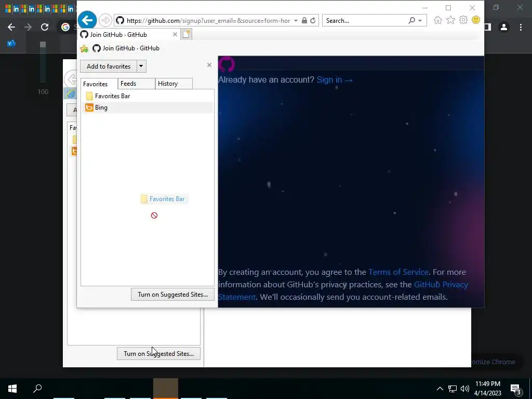This screenshot has height=399, width=532.
Task: Expand the Add to favorites dropdown arrow
Action: click(141, 66)
